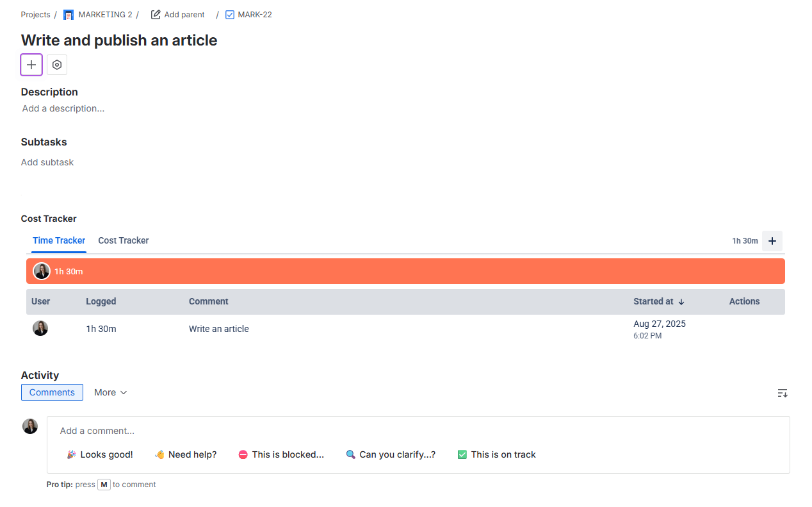Click the MARK-22 task type icon
The image size is (812, 507).
coord(230,15)
